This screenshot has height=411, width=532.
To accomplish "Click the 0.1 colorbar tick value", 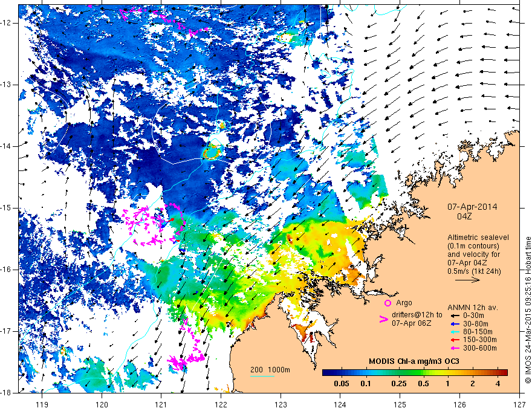I will 365,384.
